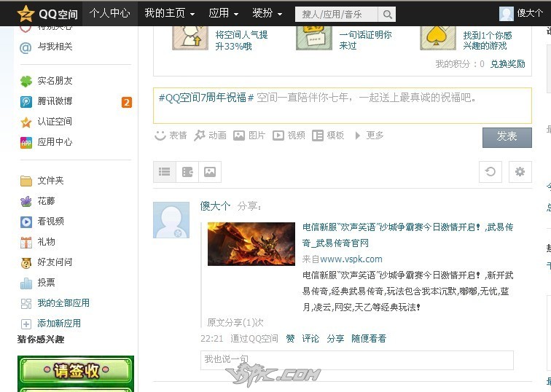Switch feed to list view
The width and height of the screenshot is (551, 392).
click(x=165, y=172)
